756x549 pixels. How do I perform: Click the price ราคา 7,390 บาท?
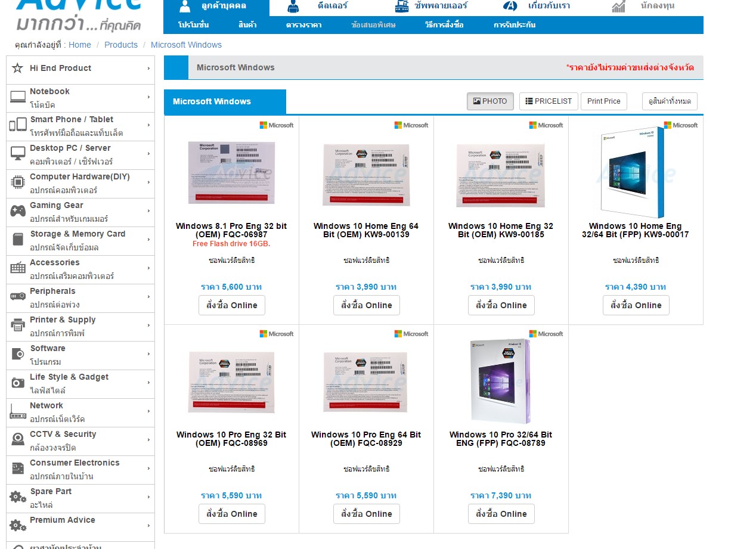click(x=501, y=495)
